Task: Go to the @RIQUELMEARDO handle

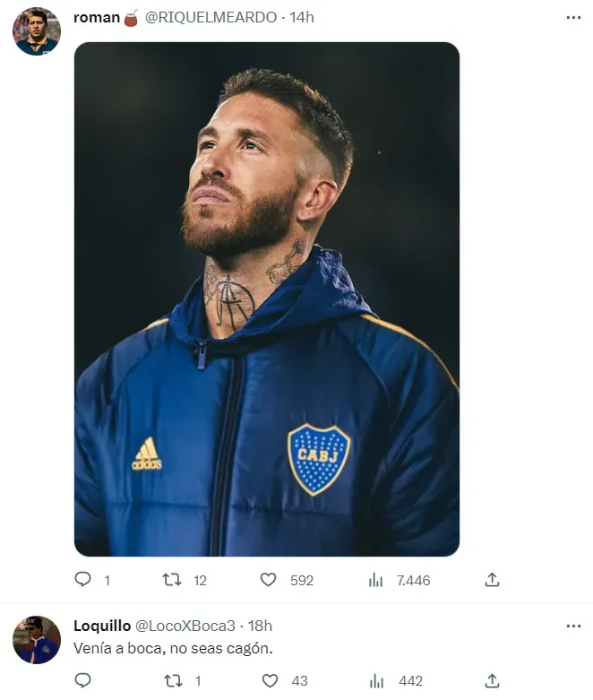Action: tap(211, 17)
